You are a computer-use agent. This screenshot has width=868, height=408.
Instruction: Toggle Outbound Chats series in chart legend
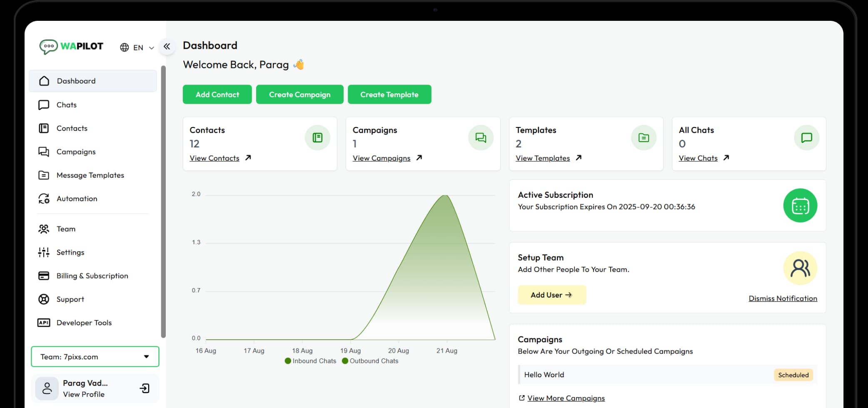click(x=370, y=361)
